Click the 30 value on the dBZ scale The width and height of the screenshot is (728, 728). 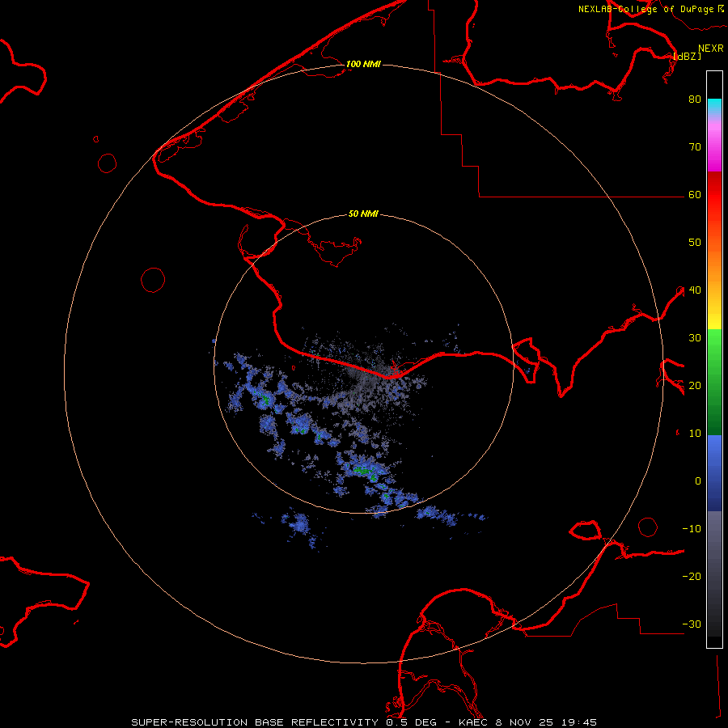tap(695, 337)
